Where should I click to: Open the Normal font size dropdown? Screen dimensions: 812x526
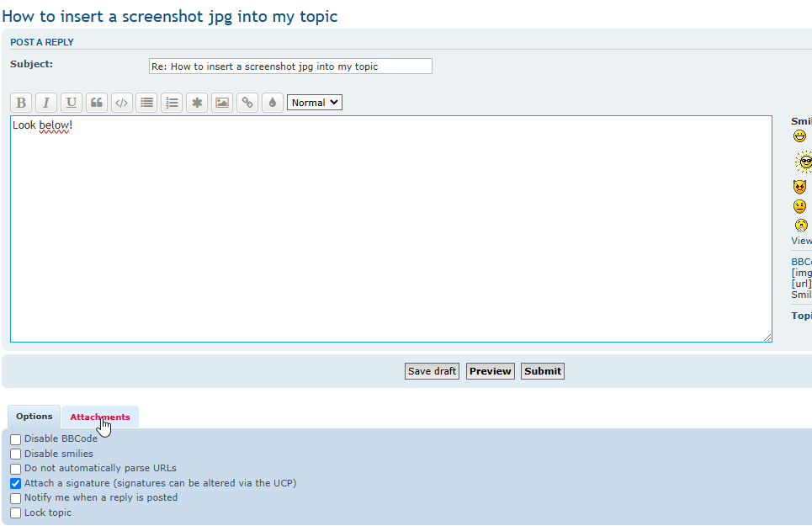[x=314, y=103]
